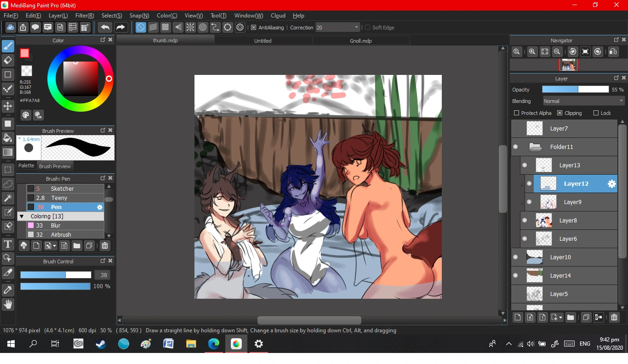Open the add-layer dropdown arrow
The image size is (628, 364).
(x=557, y=317)
